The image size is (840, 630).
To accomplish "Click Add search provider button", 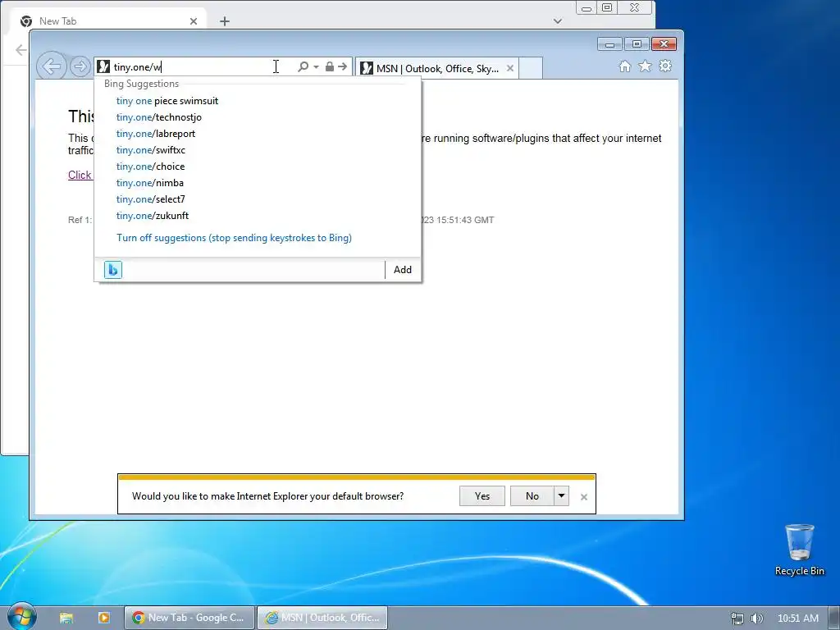I will pyautogui.click(x=402, y=269).
